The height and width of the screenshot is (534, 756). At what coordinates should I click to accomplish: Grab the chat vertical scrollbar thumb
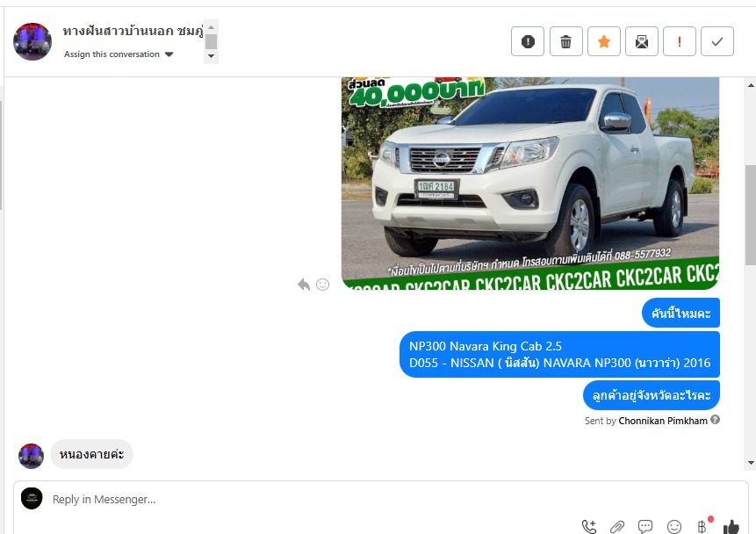tap(751, 215)
